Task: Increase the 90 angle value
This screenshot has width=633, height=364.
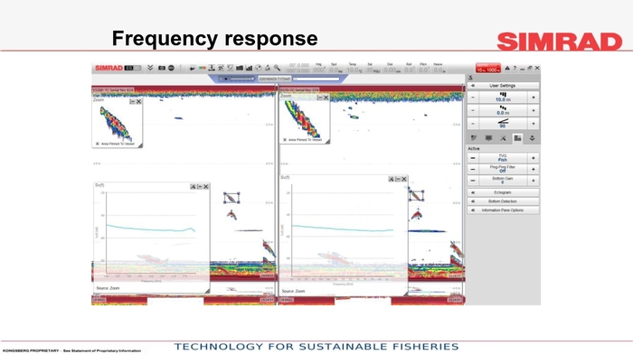Action: click(534, 124)
